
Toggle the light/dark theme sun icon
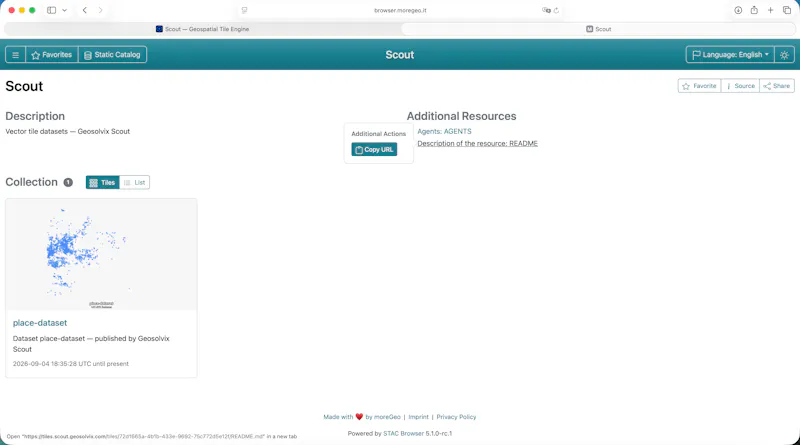(784, 55)
